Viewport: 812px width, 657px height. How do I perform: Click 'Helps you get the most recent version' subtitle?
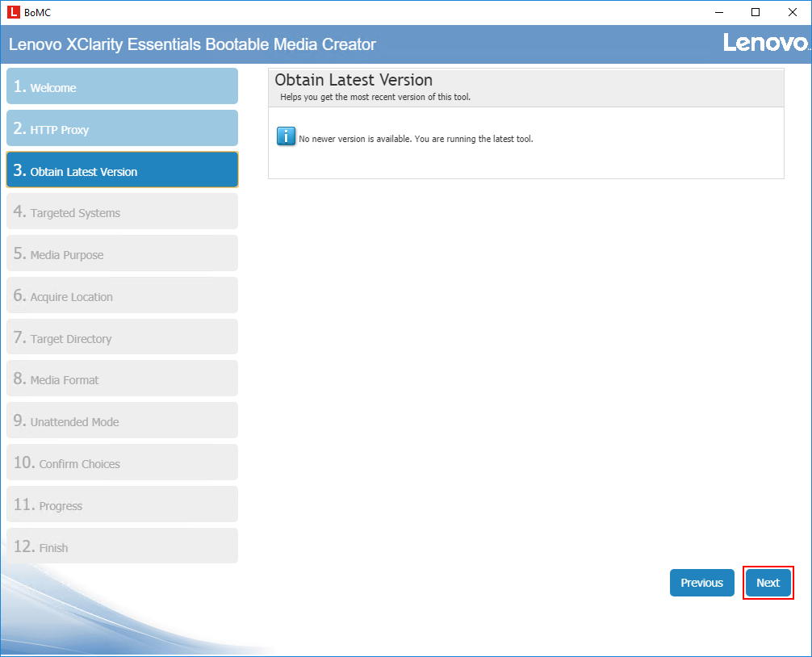[x=375, y=97]
